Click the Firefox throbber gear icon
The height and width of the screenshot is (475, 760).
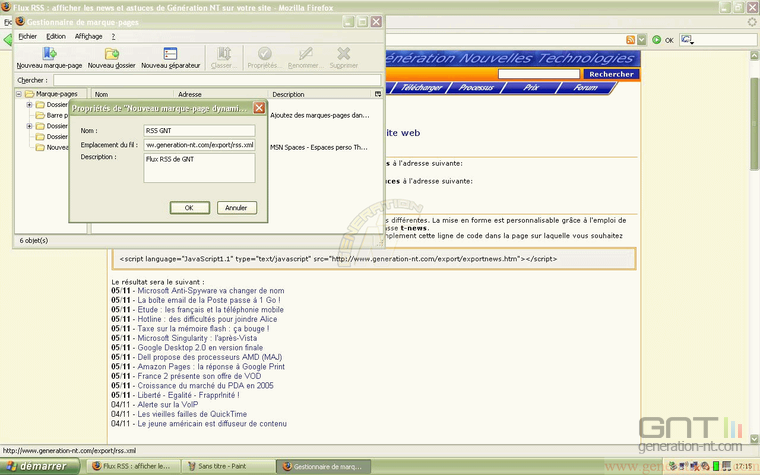(752, 22)
